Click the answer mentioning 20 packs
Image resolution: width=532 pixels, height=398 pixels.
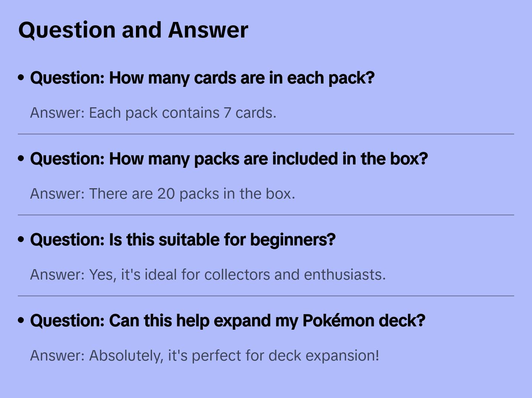[162, 194]
